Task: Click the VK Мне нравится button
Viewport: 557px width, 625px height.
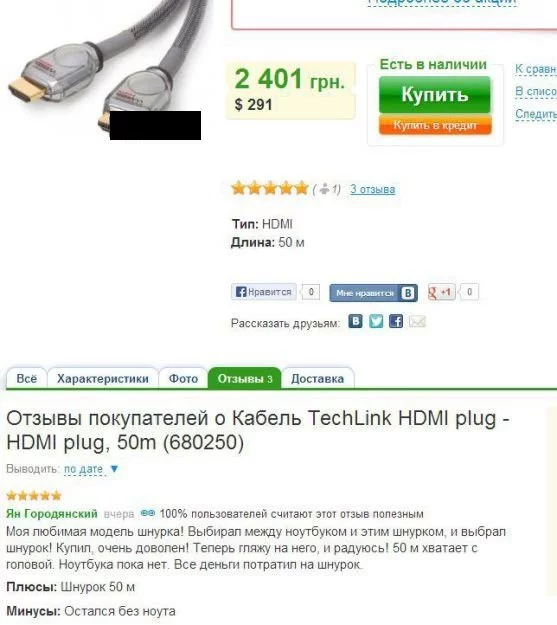Action: pyautogui.click(x=374, y=293)
